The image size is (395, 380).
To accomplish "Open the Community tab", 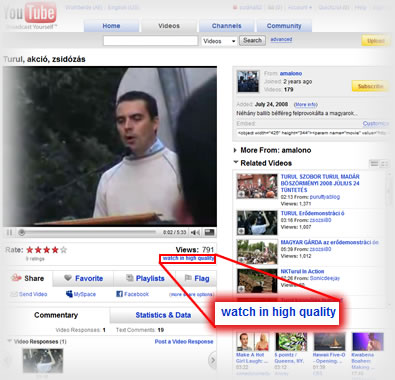I will coord(284,26).
